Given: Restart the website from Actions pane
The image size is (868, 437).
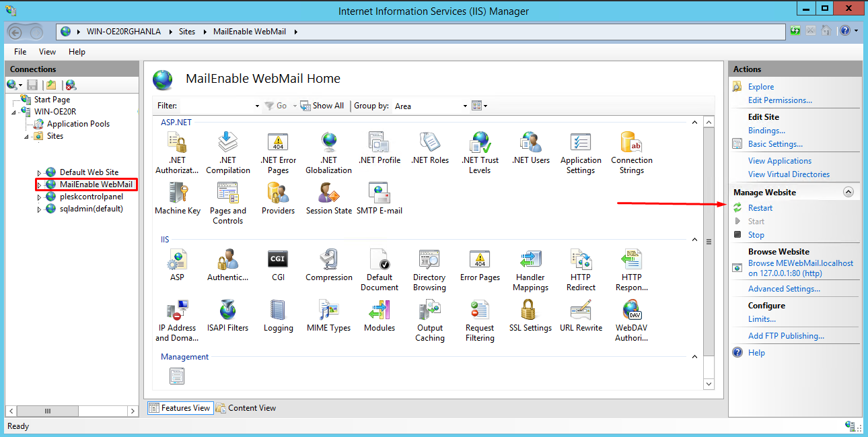Looking at the screenshot, I should [x=760, y=208].
